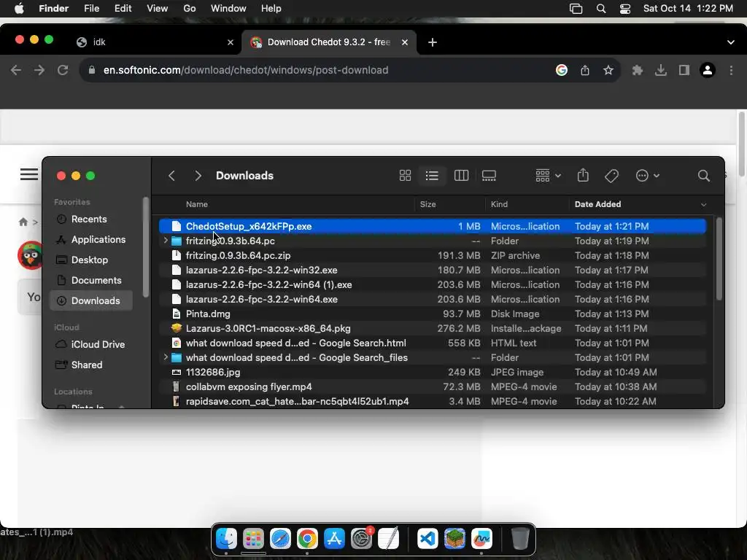Open Recents in Finder sidebar
This screenshot has height=560, width=747.
coord(90,219)
